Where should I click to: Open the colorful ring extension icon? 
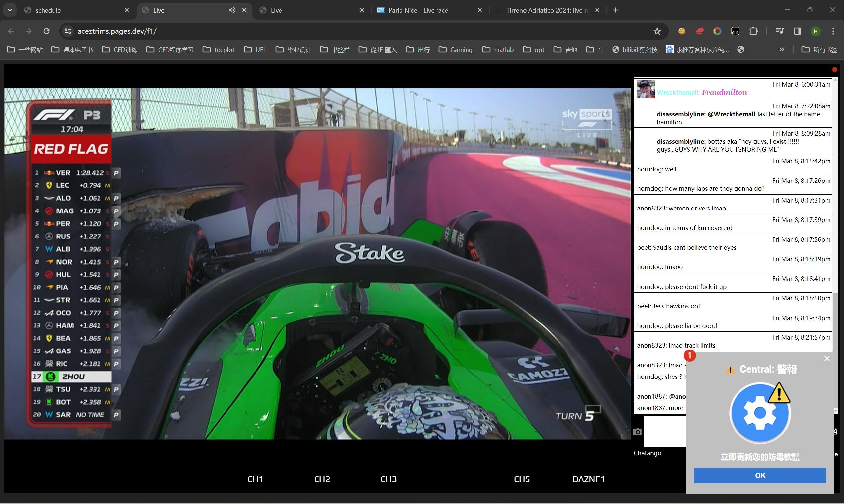717,31
